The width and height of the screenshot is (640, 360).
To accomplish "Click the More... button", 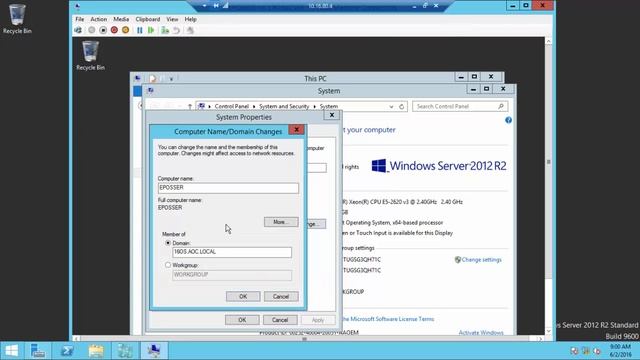I will point(281,222).
